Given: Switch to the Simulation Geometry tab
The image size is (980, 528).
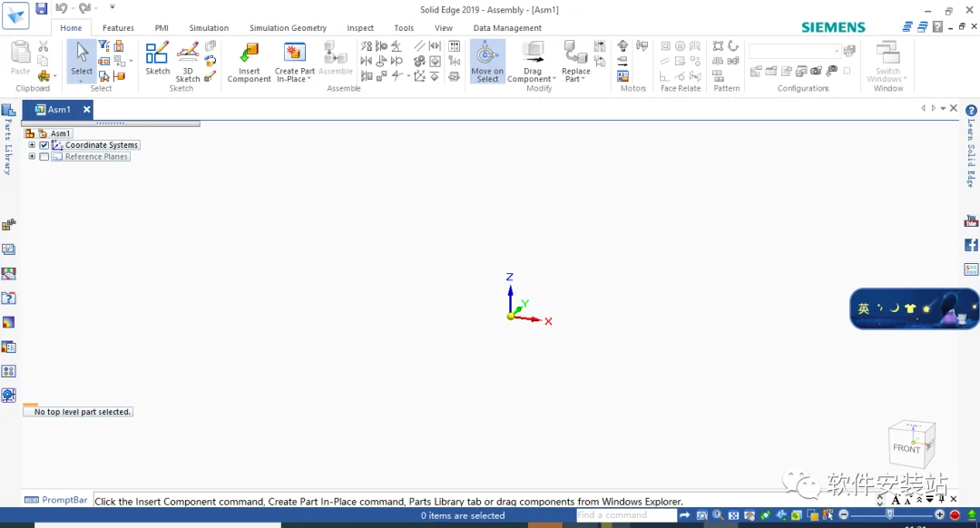Looking at the screenshot, I should click(288, 28).
